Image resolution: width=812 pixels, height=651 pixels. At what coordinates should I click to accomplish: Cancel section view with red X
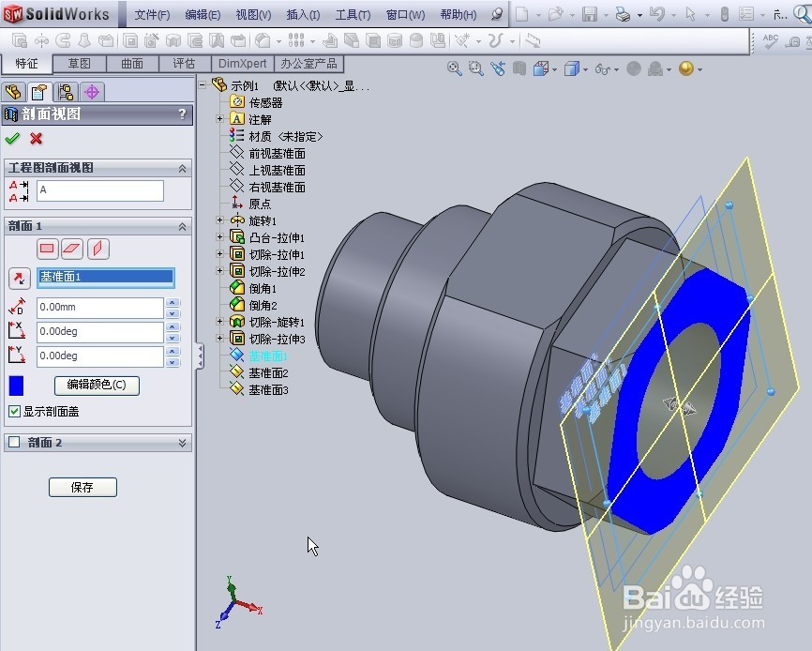(37, 138)
